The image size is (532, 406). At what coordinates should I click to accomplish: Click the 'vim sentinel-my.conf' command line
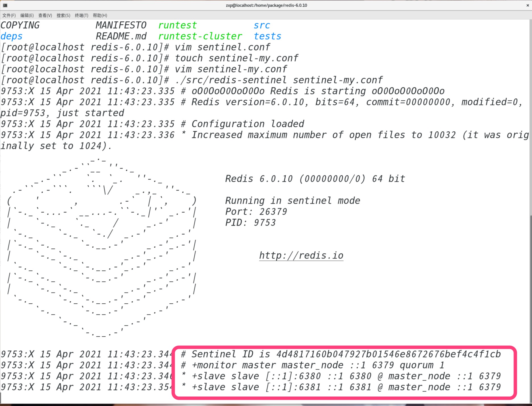tap(144, 69)
